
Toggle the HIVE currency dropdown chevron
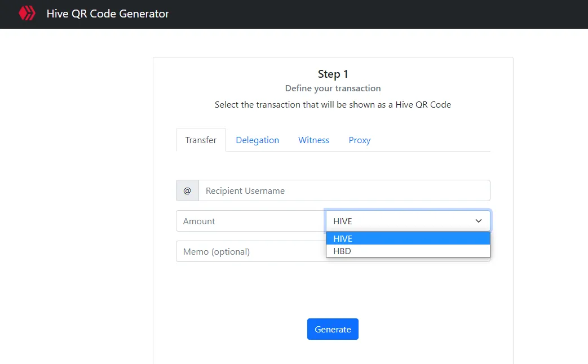[x=479, y=221]
